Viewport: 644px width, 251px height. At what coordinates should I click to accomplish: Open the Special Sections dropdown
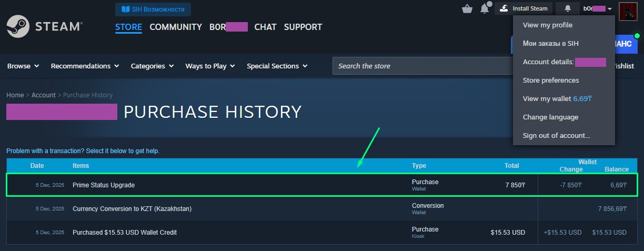click(x=277, y=66)
